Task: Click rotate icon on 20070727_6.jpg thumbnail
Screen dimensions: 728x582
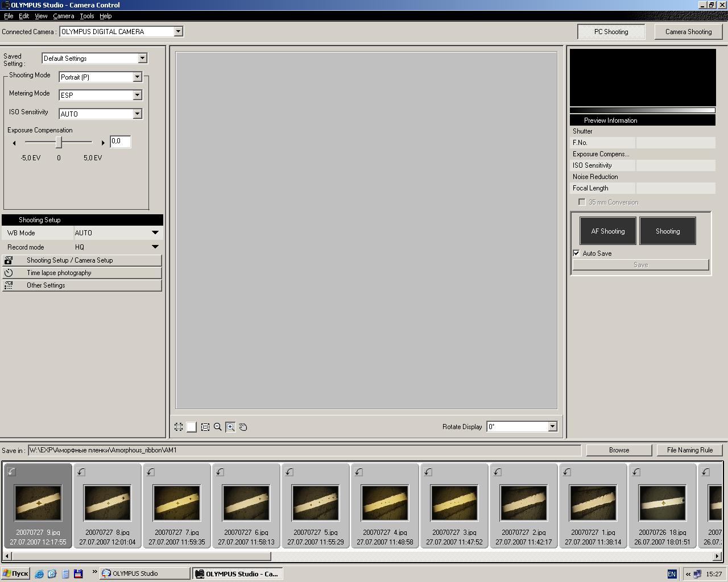Action: coord(220,472)
